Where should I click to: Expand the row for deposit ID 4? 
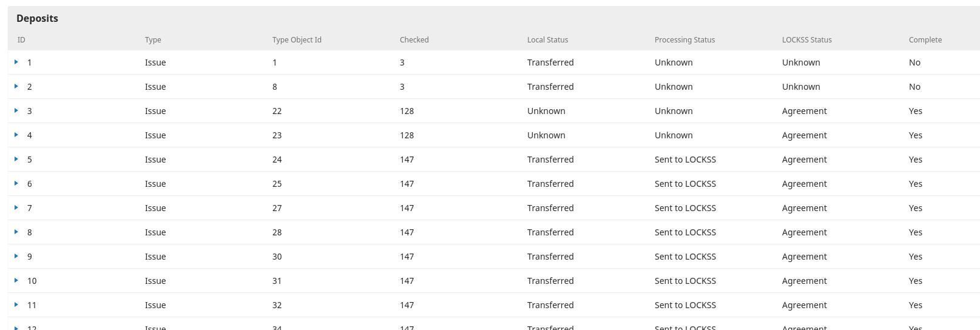tap(16, 135)
